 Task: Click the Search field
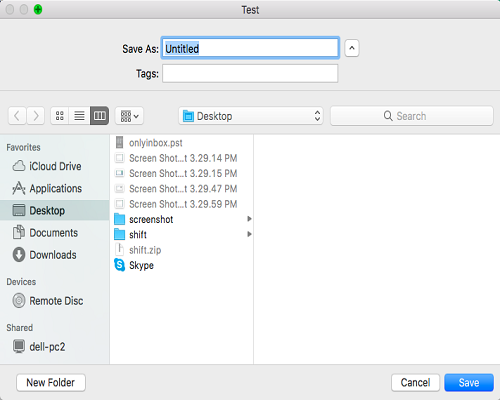412,116
